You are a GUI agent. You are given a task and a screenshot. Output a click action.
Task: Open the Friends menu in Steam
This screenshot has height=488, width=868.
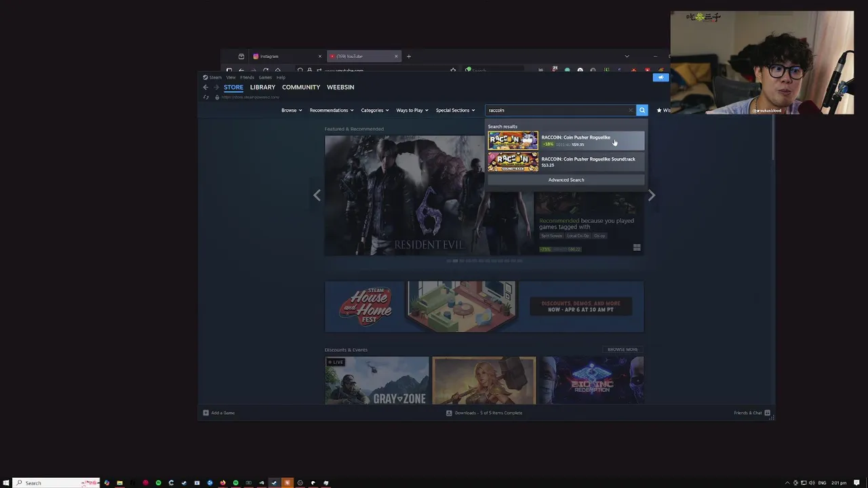click(x=247, y=77)
